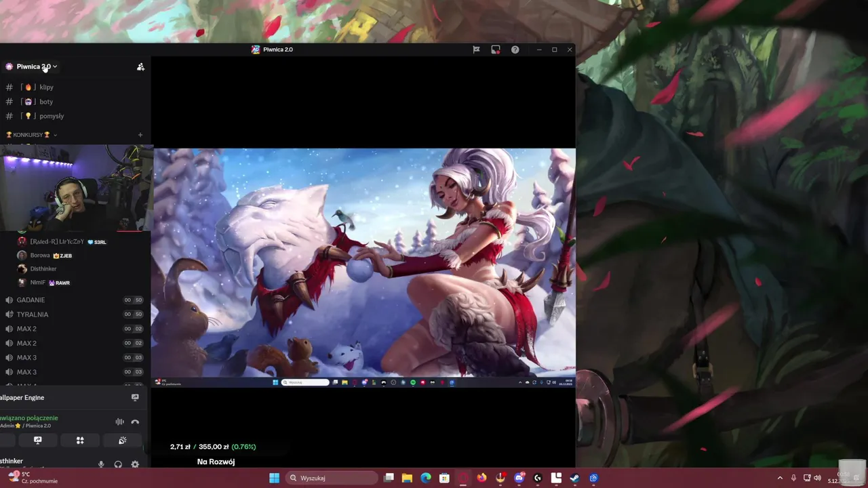Click the Wyszukaj taskbar search box

[x=332, y=478]
